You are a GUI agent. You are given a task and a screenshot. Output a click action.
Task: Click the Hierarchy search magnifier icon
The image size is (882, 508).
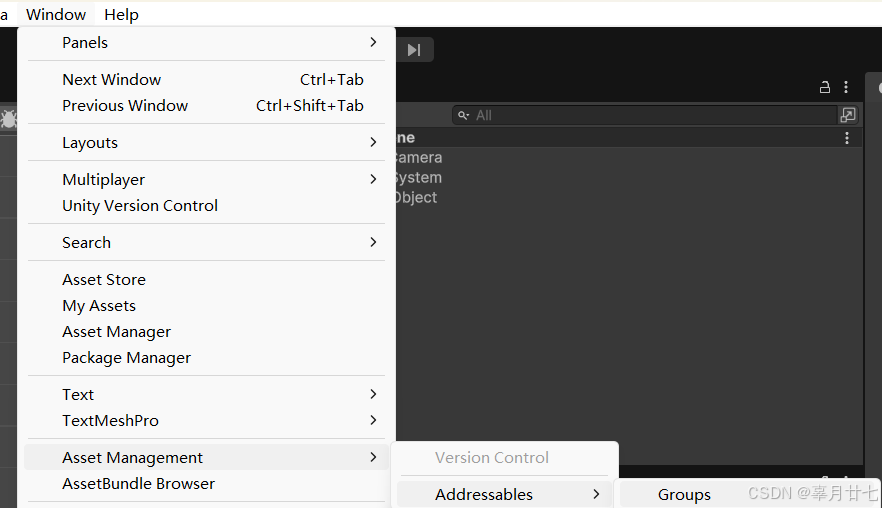tap(463, 115)
